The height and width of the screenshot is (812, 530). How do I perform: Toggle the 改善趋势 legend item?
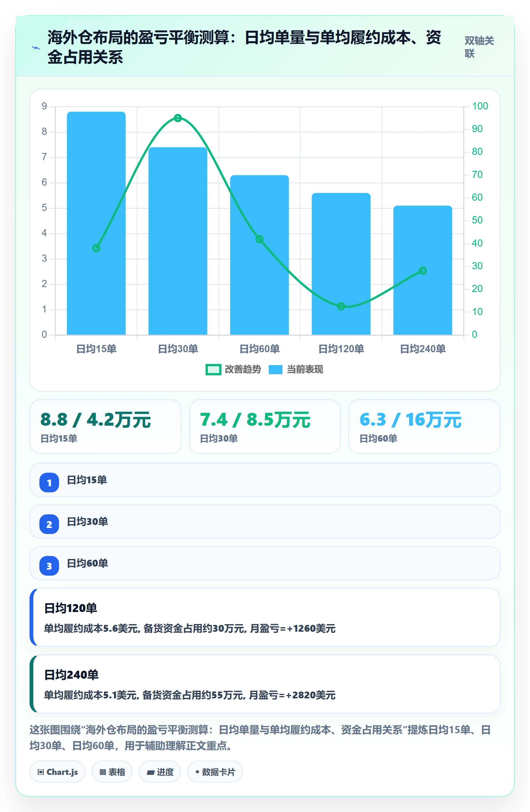tap(233, 369)
